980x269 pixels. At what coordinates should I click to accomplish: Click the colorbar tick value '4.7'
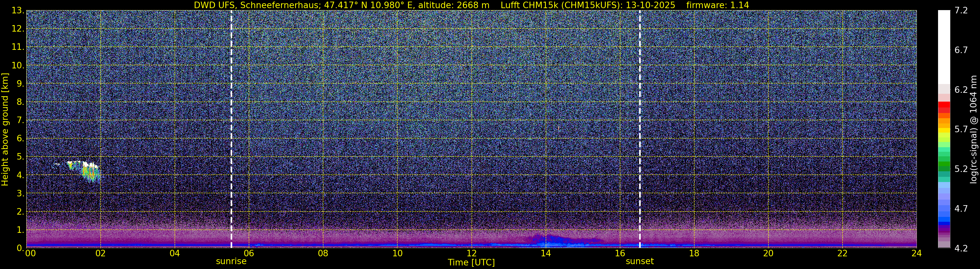(x=961, y=209)
